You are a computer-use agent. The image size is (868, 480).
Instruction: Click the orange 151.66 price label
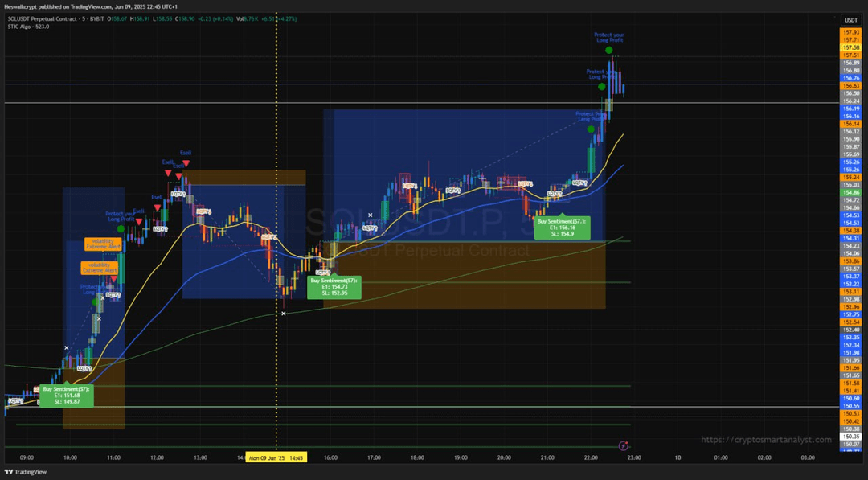tap(851, 367)
